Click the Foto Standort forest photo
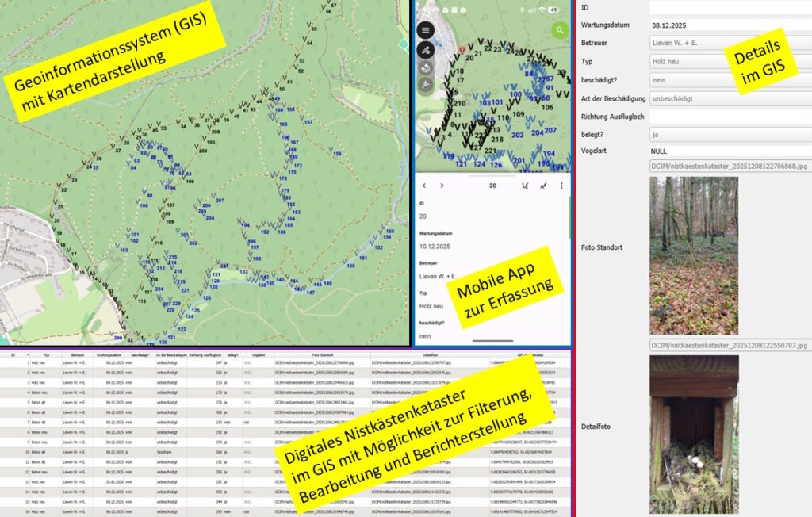 click(694, 255)
